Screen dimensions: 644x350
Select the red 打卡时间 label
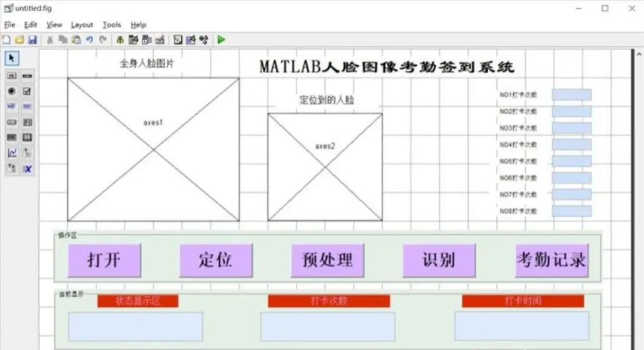pos(523,301)
